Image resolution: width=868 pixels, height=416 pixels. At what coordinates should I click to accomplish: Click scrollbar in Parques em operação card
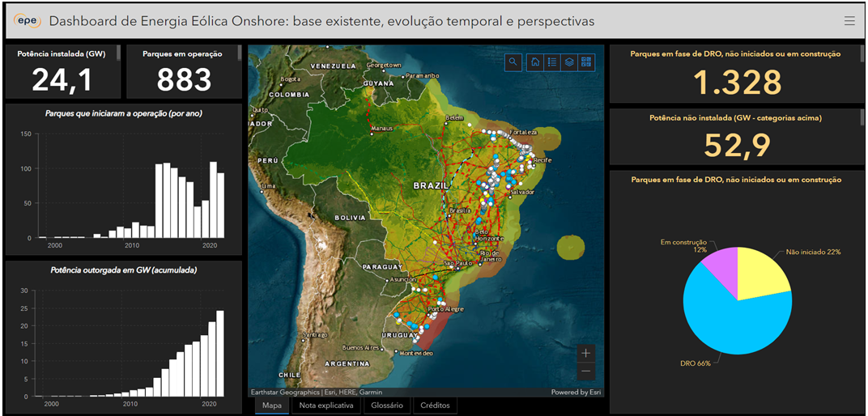(240, 53)
